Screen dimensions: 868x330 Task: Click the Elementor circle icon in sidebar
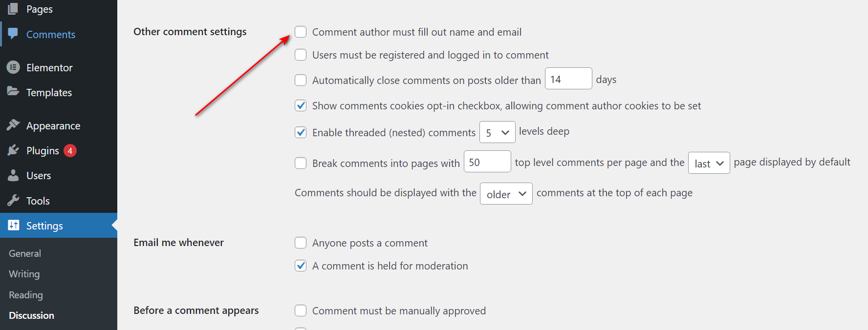point(13,67)
